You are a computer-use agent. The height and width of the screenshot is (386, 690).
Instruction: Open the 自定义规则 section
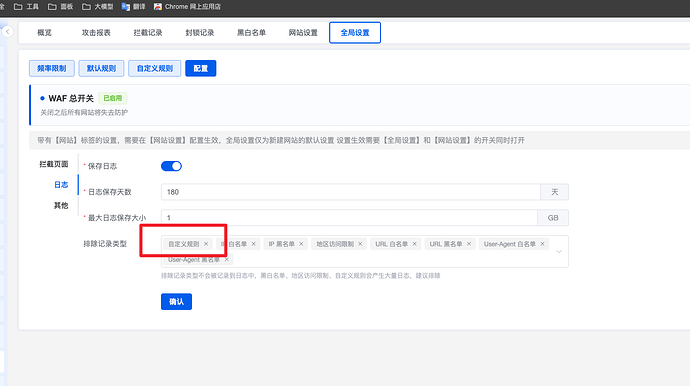click(154, 68)
